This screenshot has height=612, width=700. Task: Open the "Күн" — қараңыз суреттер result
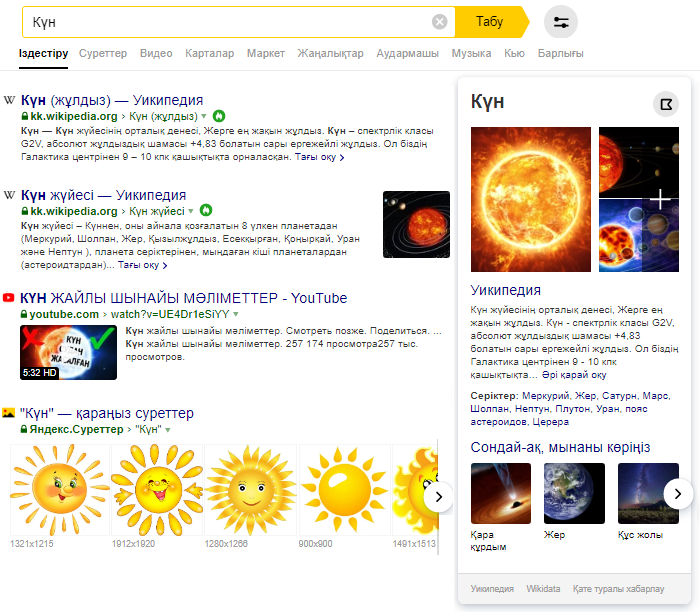point(107,413)
